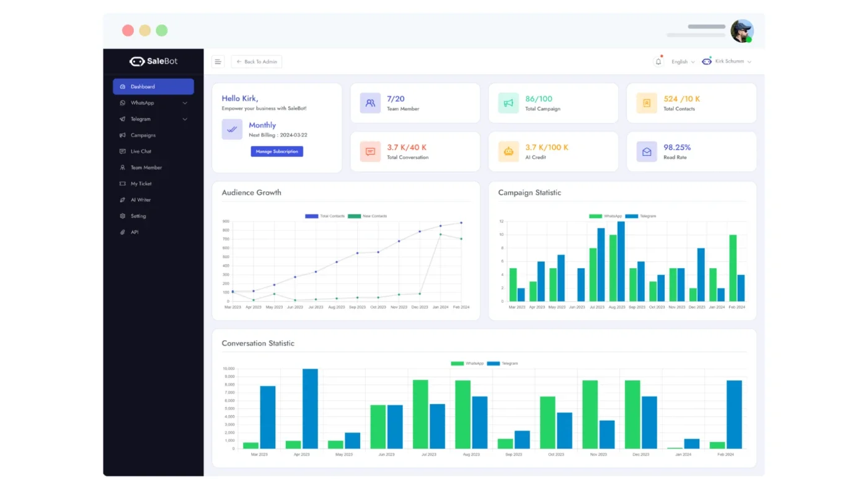Click the Feb 2024 Total Contacts data point
The height and width of the screenshot is (489, 868).
(461, 223)
